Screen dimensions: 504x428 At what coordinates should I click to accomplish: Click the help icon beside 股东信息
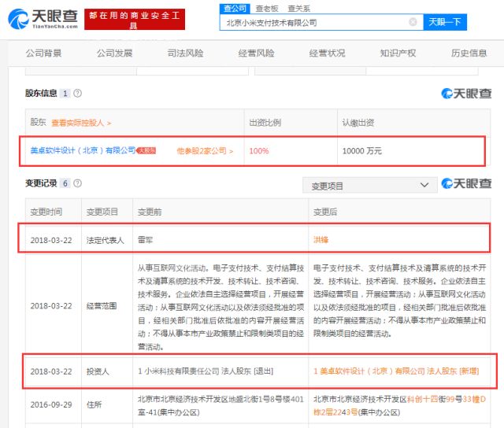coord(77,93)
